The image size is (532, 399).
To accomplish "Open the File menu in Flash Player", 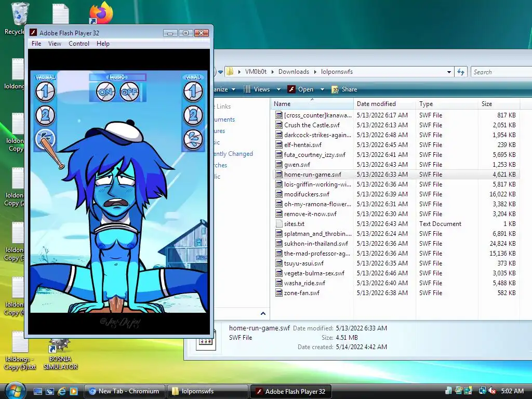I will click(x=36, y=44).
